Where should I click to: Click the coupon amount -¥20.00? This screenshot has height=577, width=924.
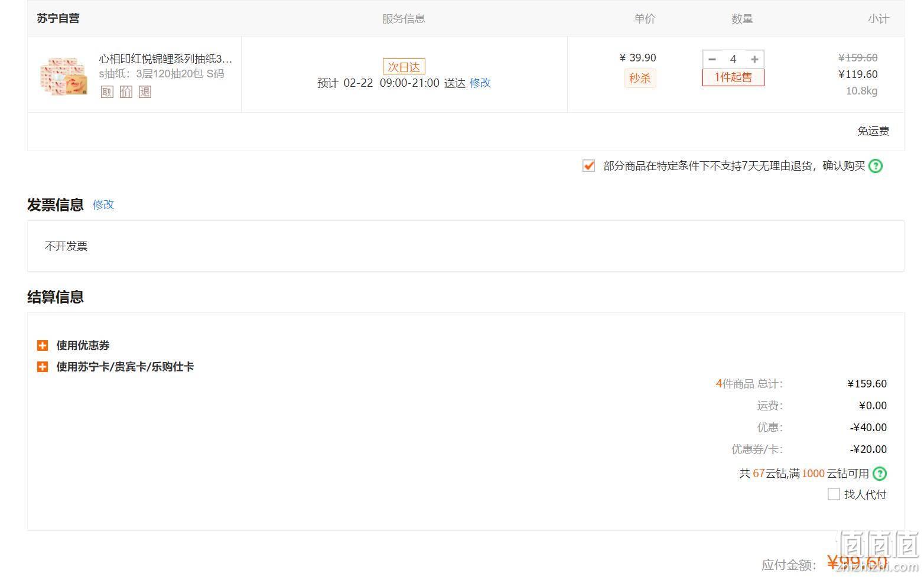click(x=868, y=449)
